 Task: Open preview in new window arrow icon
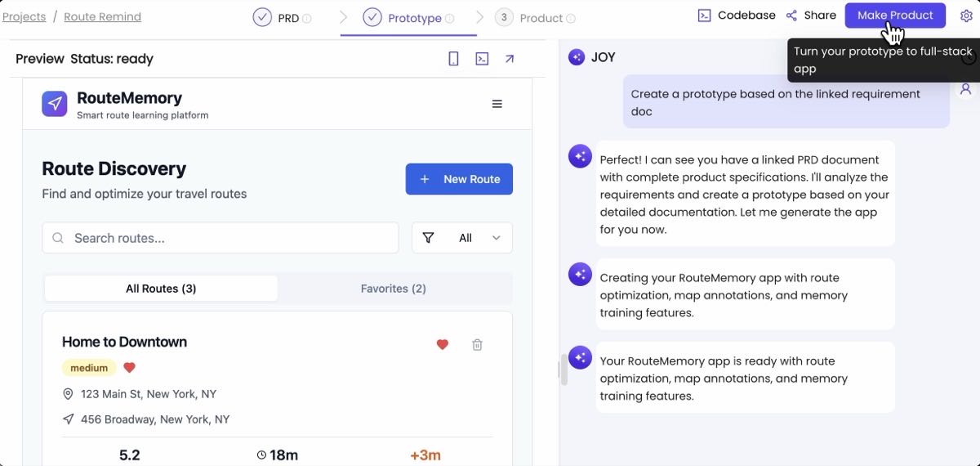[x=510, y=59]
